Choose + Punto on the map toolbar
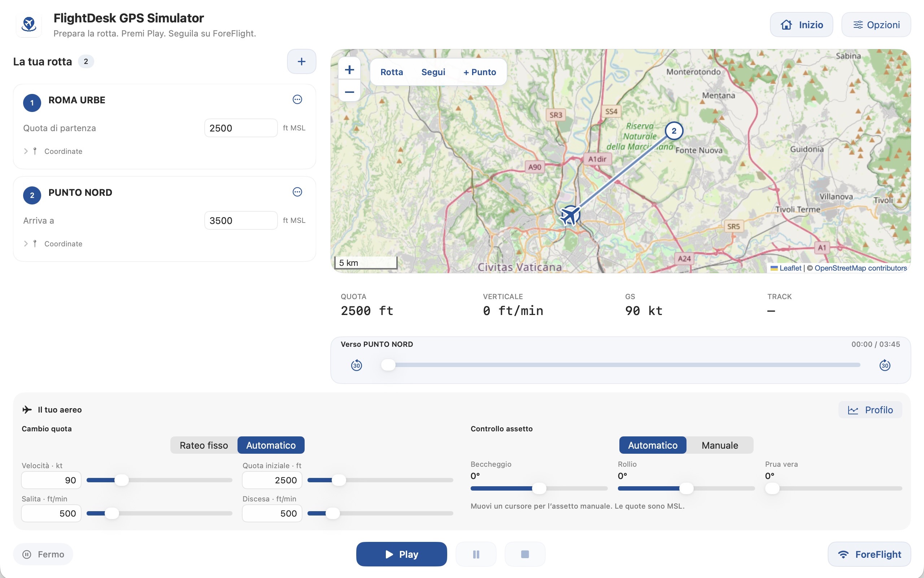924x578 pixels. click(x=480, y=72)
